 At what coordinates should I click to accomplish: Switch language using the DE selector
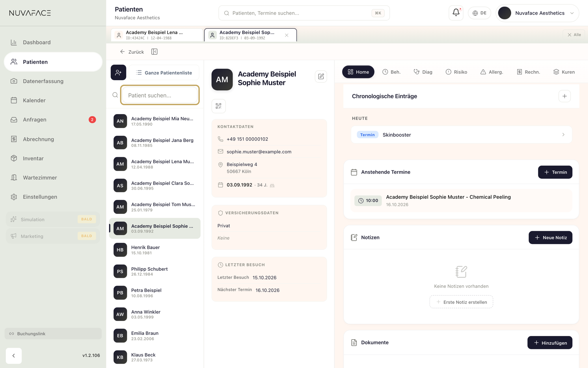tap(479, 13)
